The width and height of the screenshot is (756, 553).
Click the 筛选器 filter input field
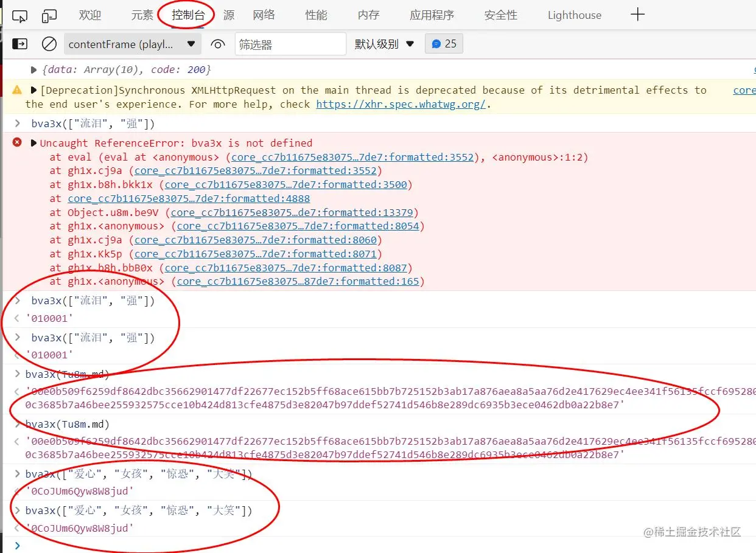pyautogui.click(x=290, y=43)
